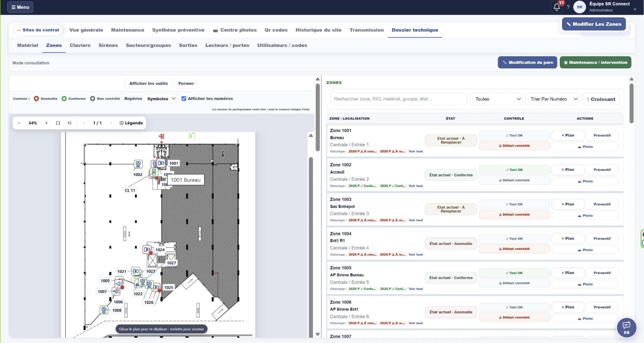Zoom in the plan viewer
The height and width of the screenshot is (343, 644).
(46, 123)
